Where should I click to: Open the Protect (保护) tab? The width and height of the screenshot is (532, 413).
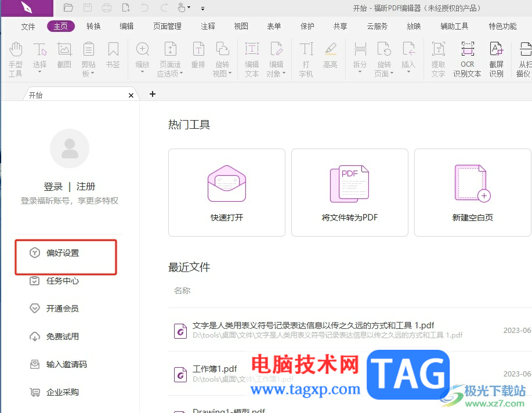pos(307,27)
